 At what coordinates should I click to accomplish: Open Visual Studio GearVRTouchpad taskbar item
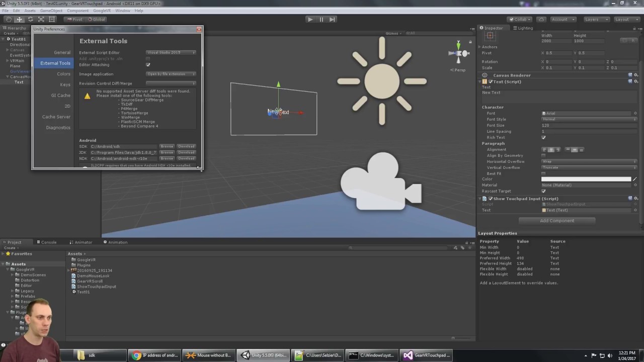(x=427, y=355)
